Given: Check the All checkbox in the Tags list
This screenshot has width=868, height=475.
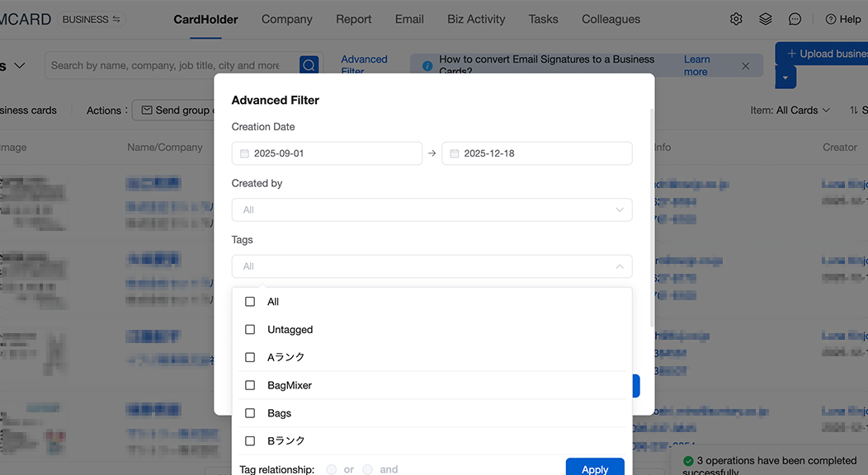Looking at the screenshot, I should [x=250, y=301].
